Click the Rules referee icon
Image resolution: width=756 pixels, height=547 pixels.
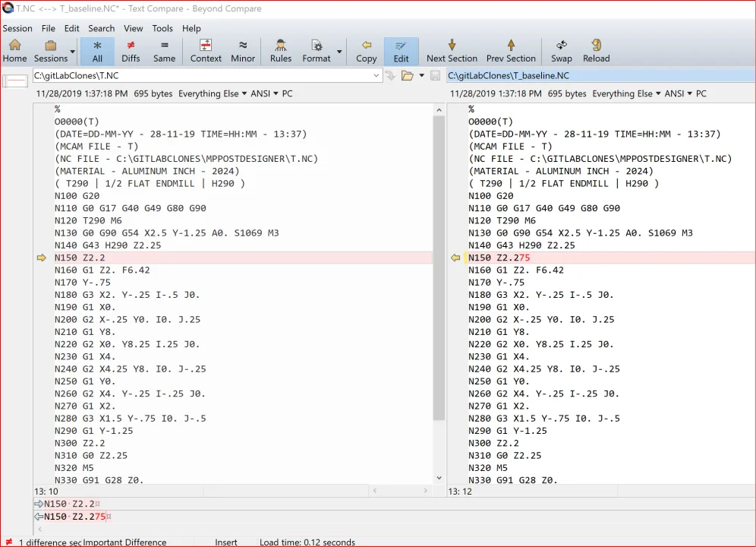coord(281,51)
